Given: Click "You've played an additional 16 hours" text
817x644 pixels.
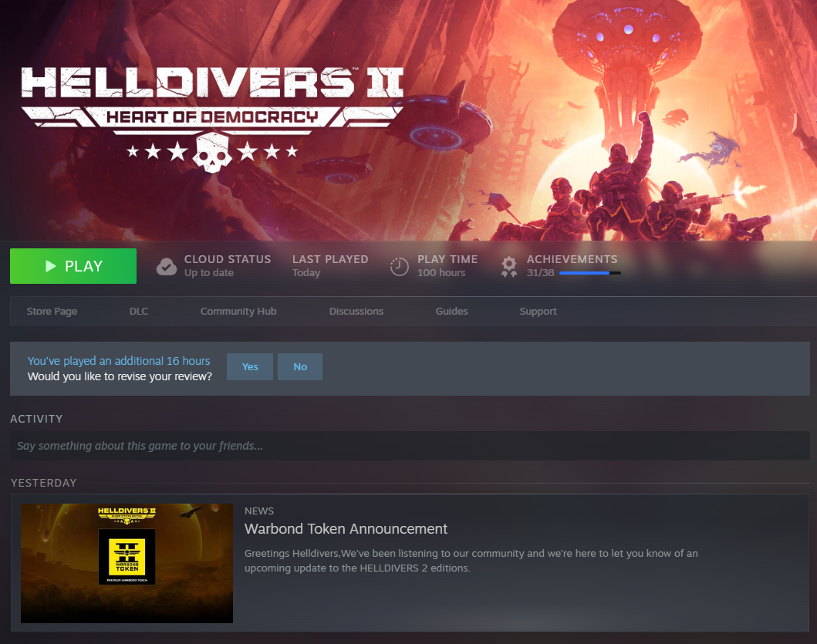Looking at the screenshot, I should [x=119, y=360].
